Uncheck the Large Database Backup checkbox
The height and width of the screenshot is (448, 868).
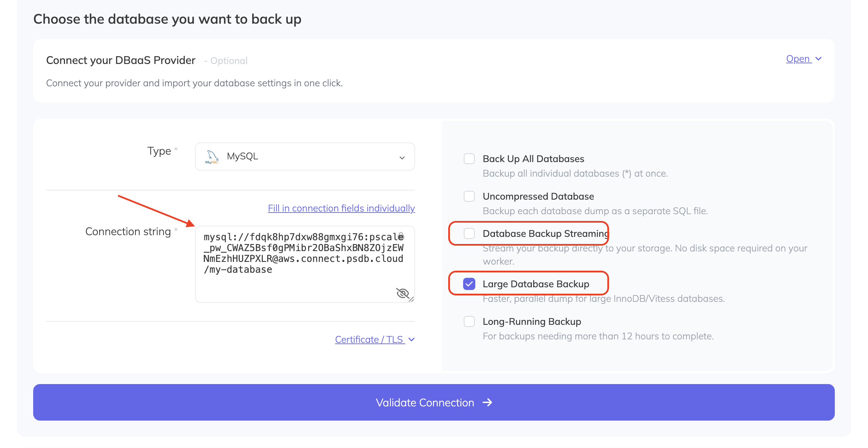pyautogui.click(x=469, y=284)
